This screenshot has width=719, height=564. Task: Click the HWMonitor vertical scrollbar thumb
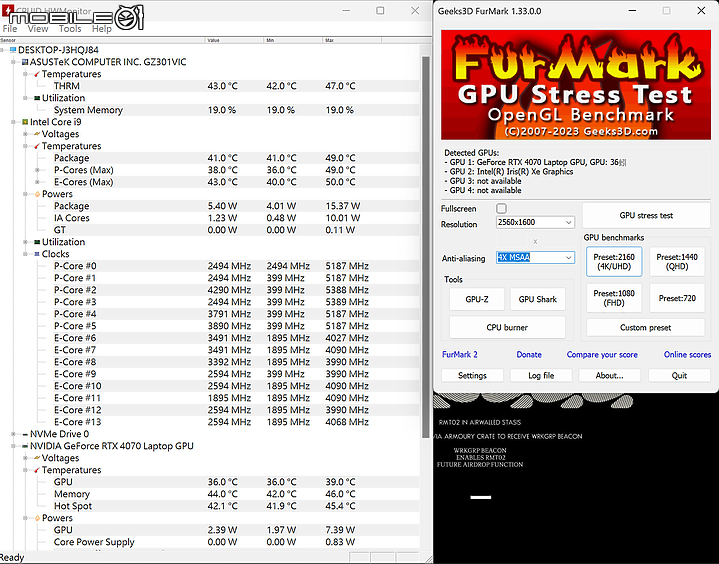click(x=426, y=247)
